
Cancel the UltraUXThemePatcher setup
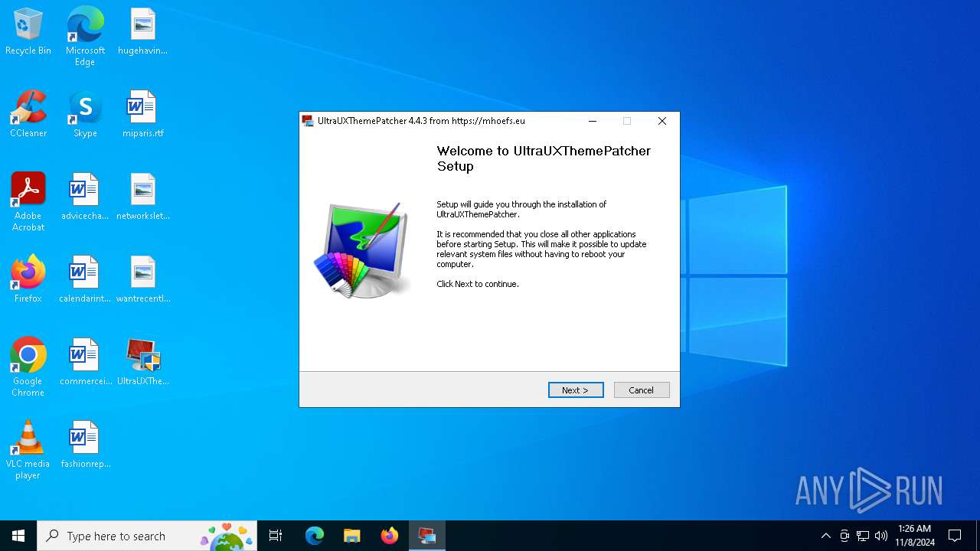642,390
